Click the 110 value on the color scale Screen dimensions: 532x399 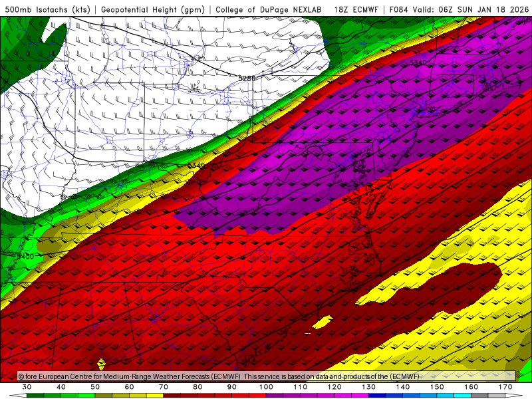[x=301, y=387]
